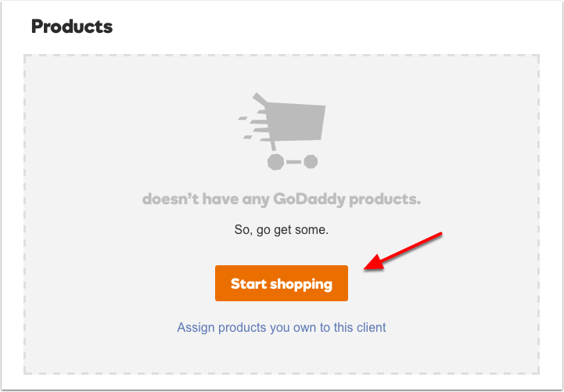Click the empty gray area below the link
564x392 pixels.
click(x=282, y=354)
